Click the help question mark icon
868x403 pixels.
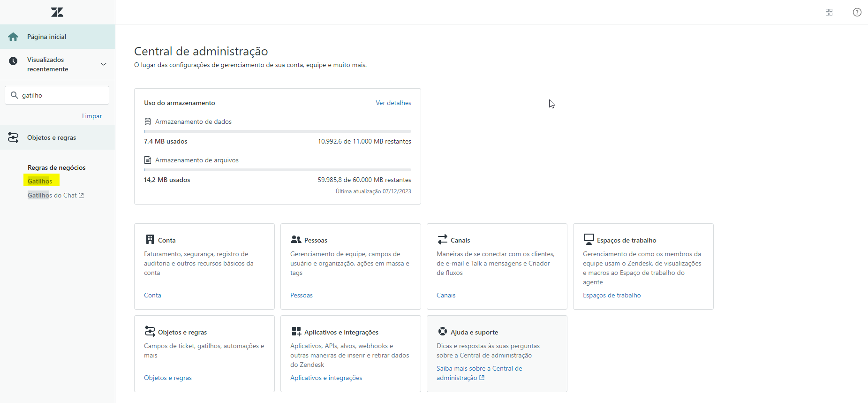857,12
